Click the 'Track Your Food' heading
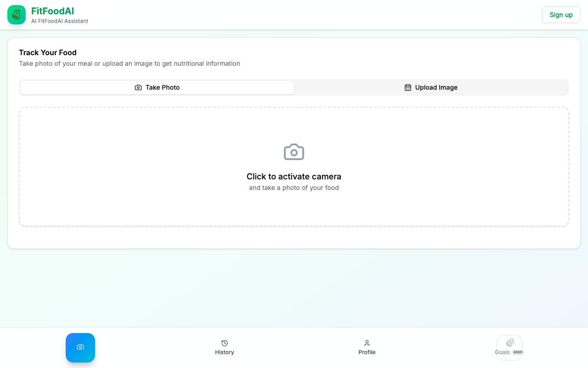The image size is (588, 368). (48, 52)
